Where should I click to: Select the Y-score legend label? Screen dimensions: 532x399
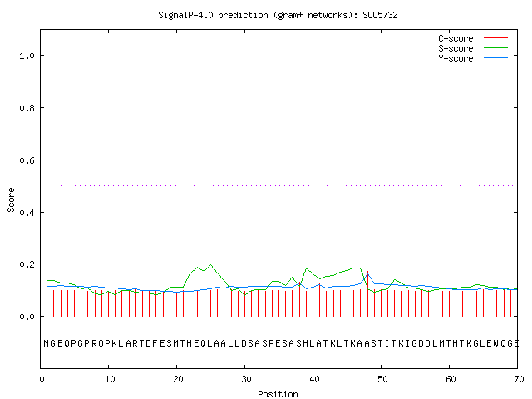tap(456, 58)
